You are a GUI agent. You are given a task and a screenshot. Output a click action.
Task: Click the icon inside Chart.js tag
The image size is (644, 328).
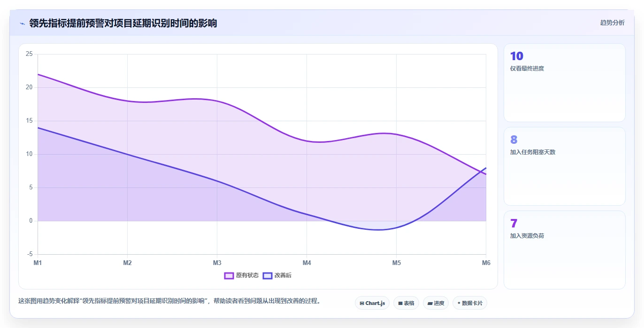pos(362,304)
